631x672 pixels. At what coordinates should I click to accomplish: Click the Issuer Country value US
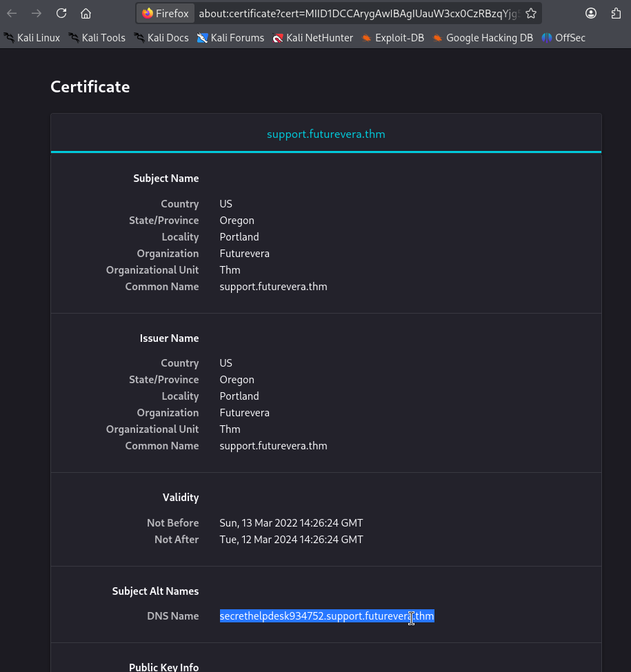click(226, 363)
